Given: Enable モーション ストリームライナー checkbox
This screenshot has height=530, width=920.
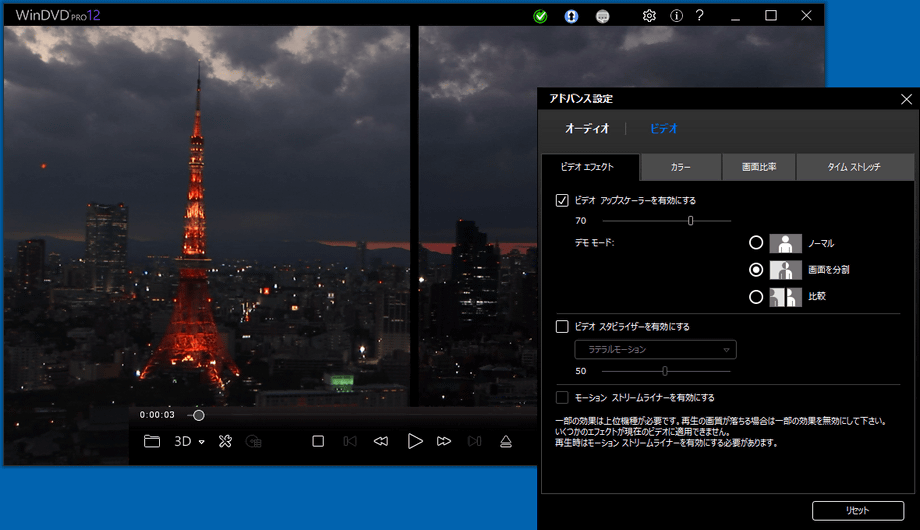Looking at the screenshot, I should point(562,397).
